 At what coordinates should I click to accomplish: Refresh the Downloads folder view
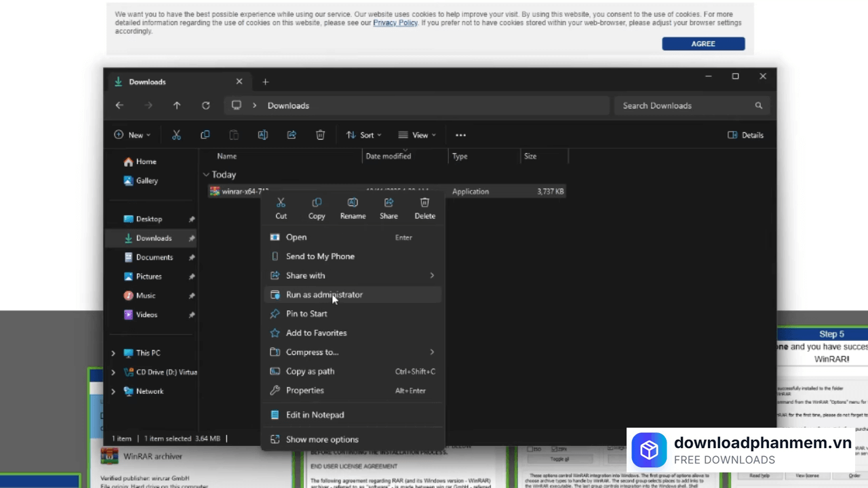pyautogui.click(x=205, y=106)
